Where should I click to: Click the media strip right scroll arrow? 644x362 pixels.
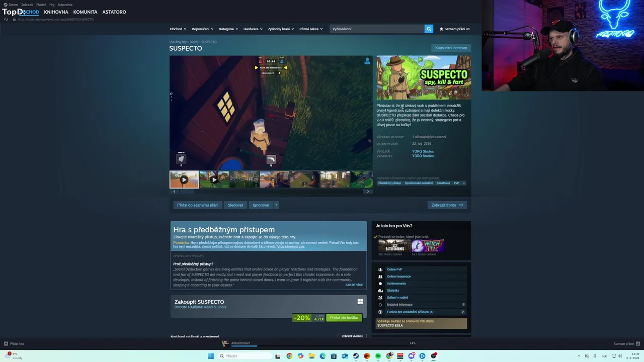368,192
